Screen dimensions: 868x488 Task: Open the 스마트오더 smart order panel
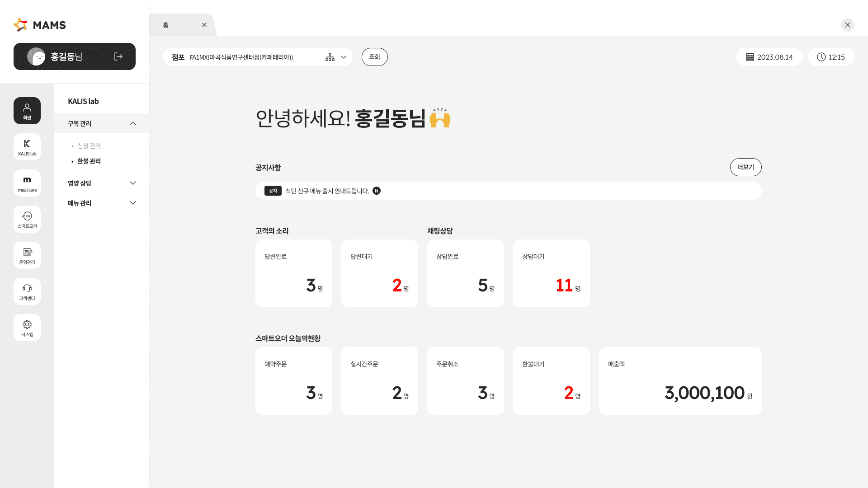pyautogui.click(x=27, y=219)
